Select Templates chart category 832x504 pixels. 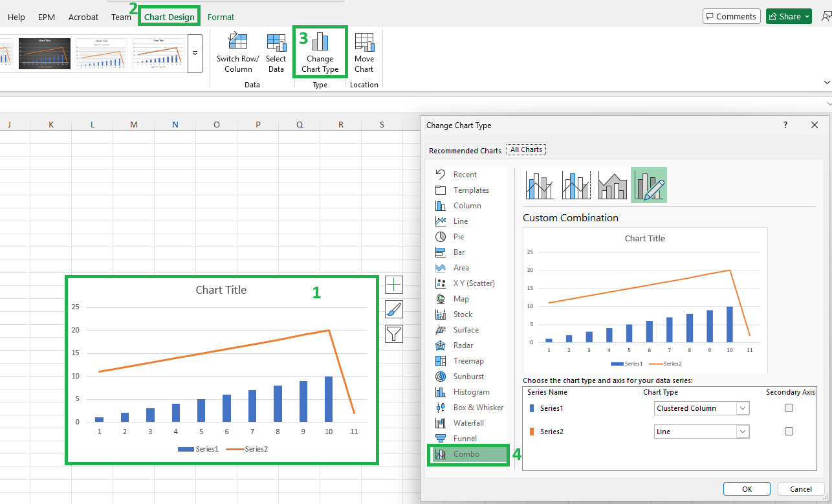(x=471, y=190)
